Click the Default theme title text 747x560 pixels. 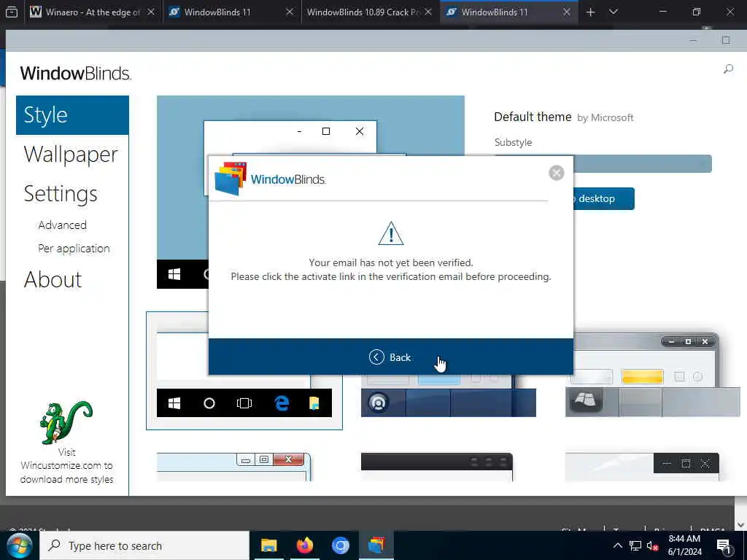click(x=533, y=117)
